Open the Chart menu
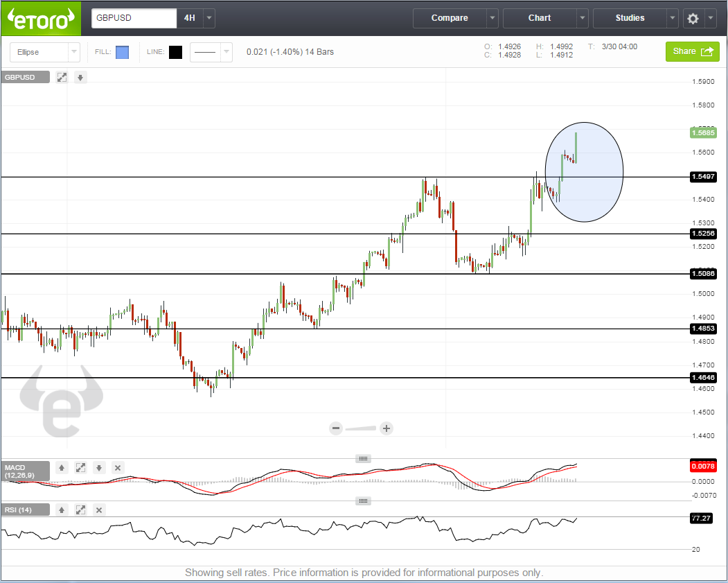Screen dimensions: 728x583 (540, 18)
